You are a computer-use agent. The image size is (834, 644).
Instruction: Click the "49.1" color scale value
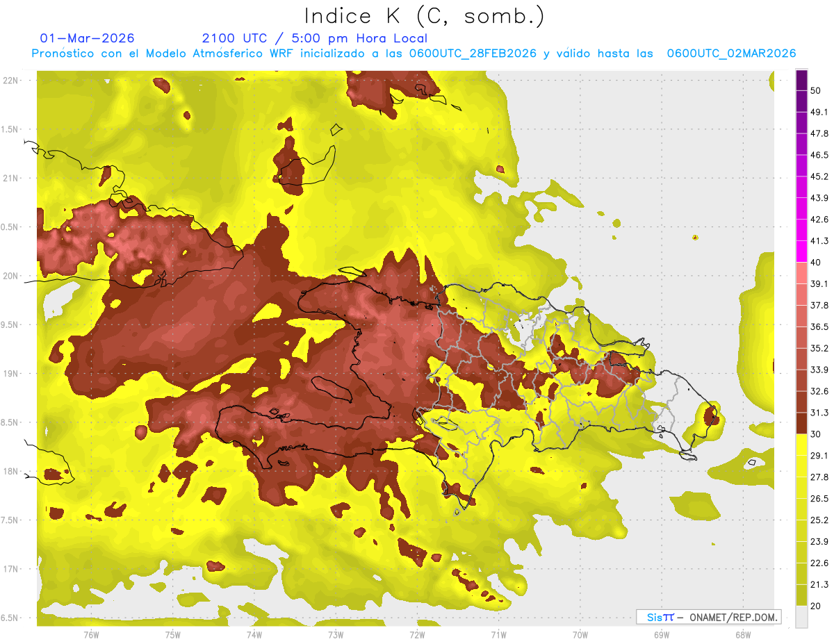[x=819, y=112]
